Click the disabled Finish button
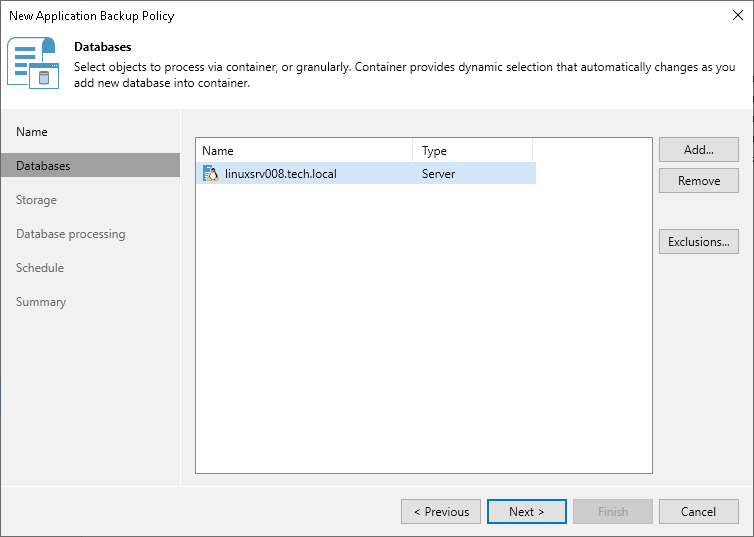Viewport: 754px width, 537px height. click(613, 512)
